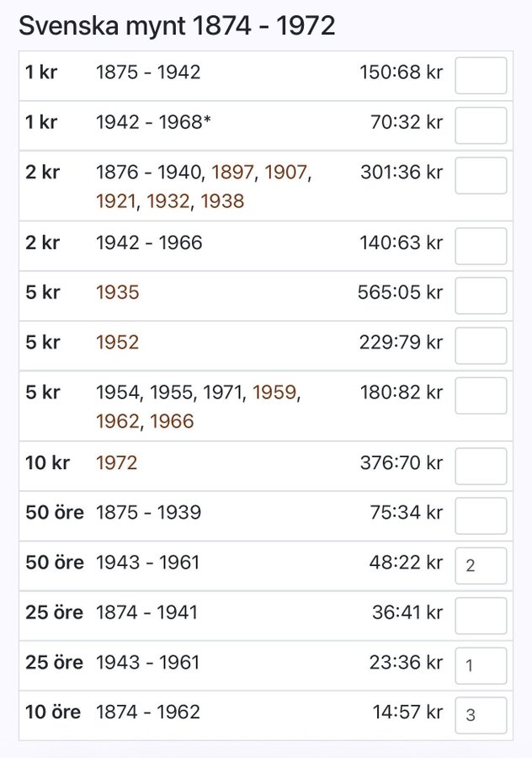Open the 1959 year link
The height and width of the screenshot is (758, 532).
pyautogui.click(x=275, y=392)
